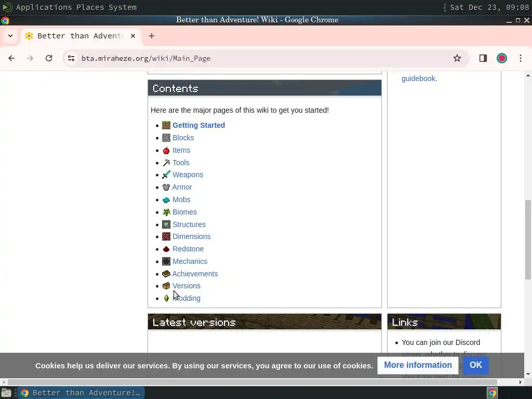
Task: Open tab search dropdown arrow
Action: (10, 36)
